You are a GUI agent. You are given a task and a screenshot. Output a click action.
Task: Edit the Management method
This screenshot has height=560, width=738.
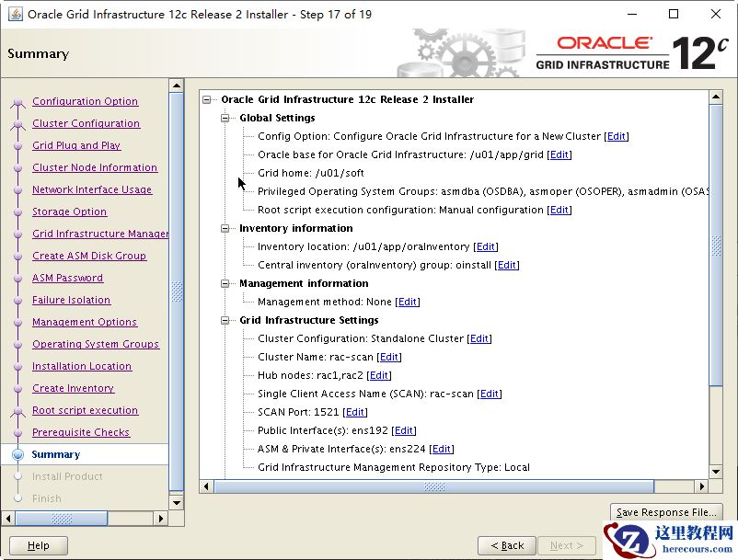[408, 302]
